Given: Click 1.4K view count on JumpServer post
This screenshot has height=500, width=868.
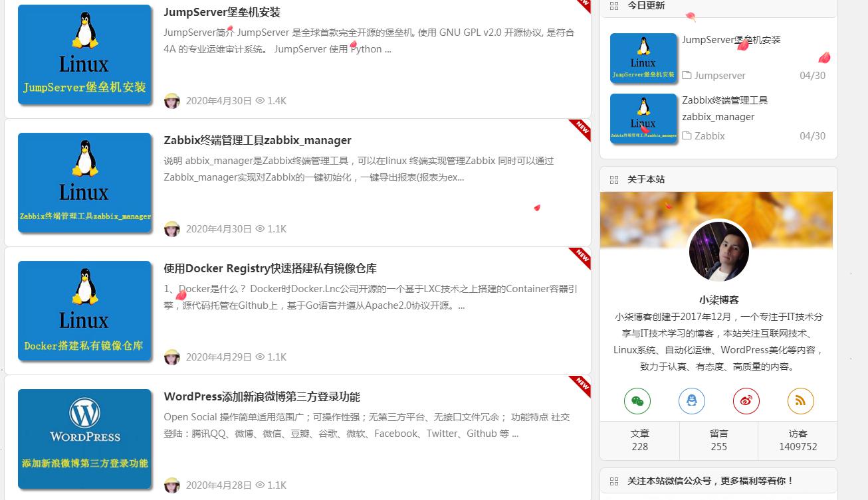Looking at the screenshot, I should pyautogui.click(x=276, y=101).
